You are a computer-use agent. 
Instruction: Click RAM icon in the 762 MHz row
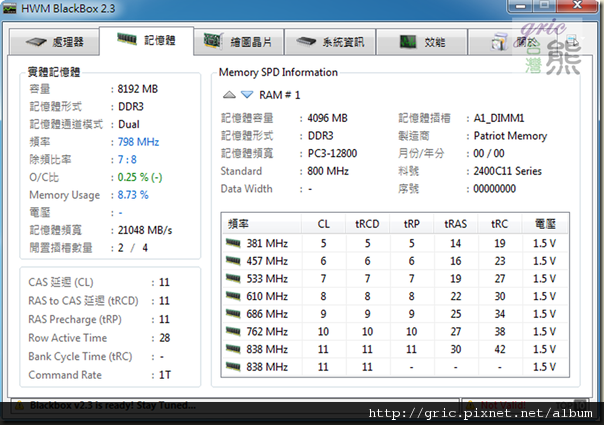click(x=233, y=331)
